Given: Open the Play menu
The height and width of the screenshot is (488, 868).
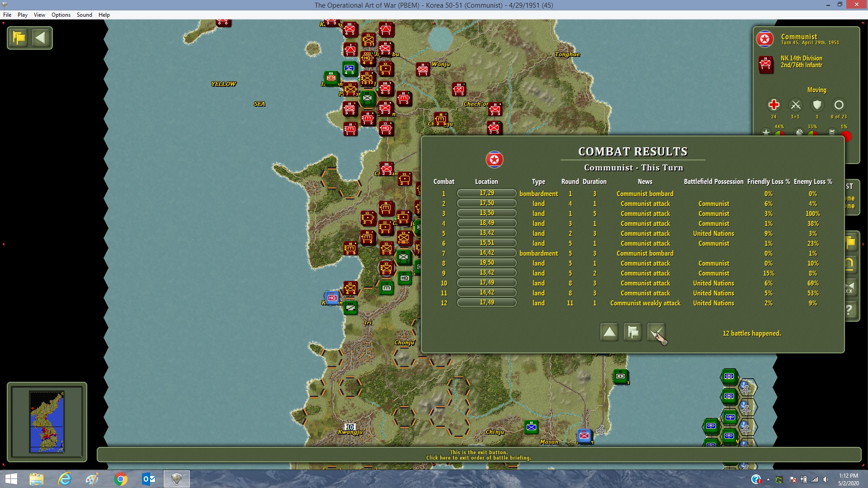Looking at the screenshot, I should tap(23, 15).
